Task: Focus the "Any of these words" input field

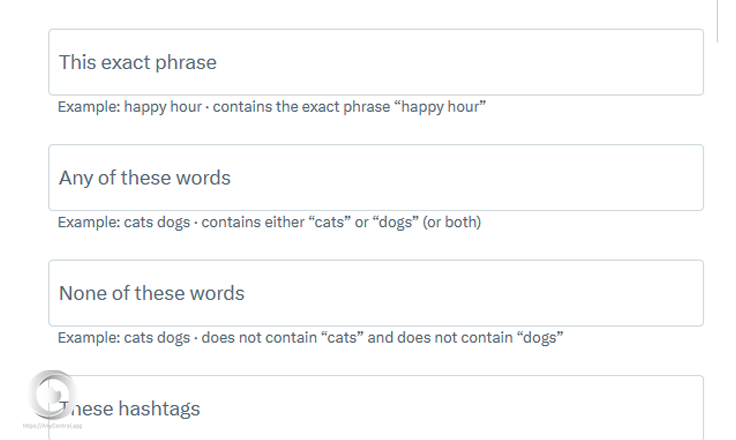Action: [x=450, y=178]
